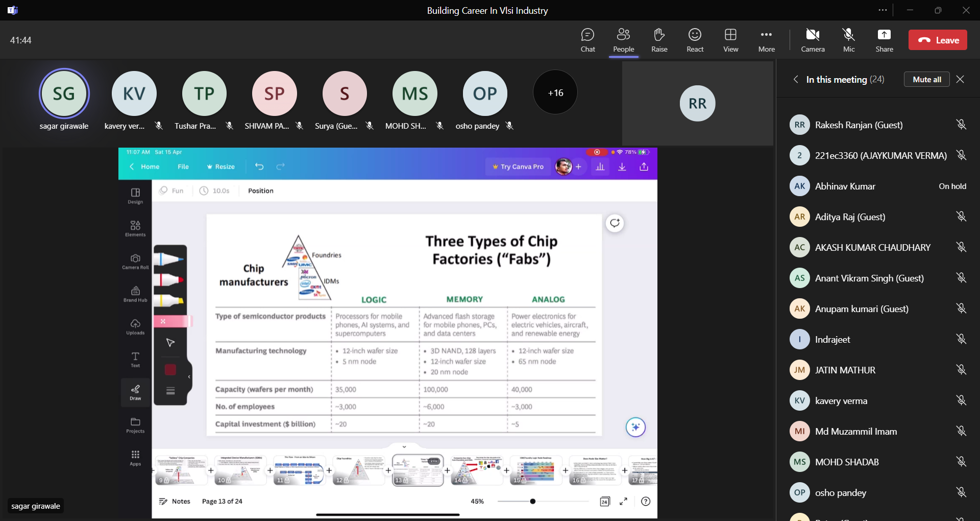Go back using the participants panel chevron
The image size is (980, 521).
tap(796, 79)
